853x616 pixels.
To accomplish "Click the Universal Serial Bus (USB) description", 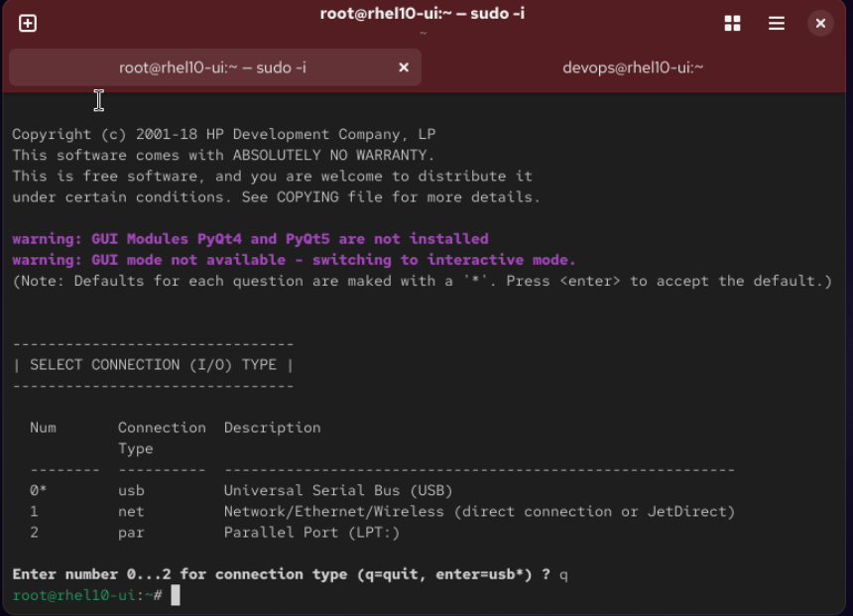I will pos(337,490).
